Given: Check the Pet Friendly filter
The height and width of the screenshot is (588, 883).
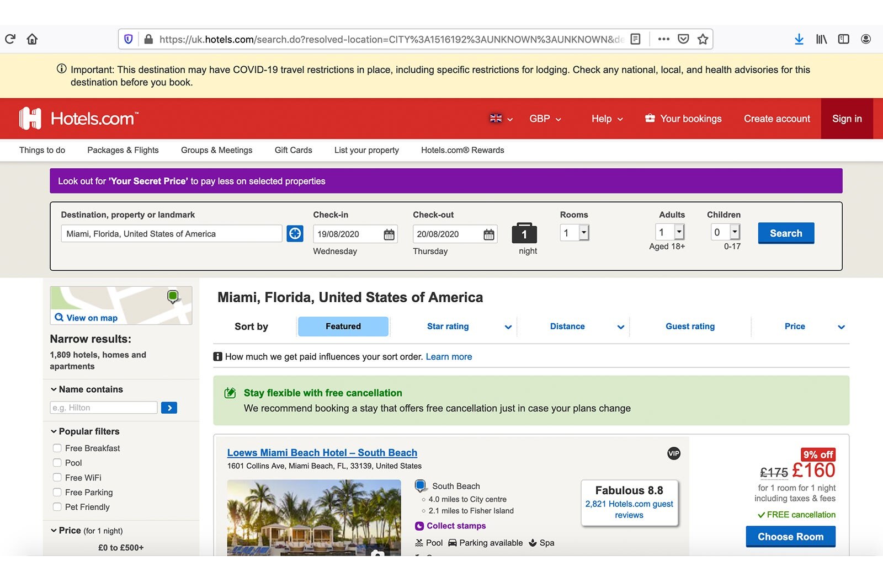Looking at the screenshot, I should coord(57,507).
